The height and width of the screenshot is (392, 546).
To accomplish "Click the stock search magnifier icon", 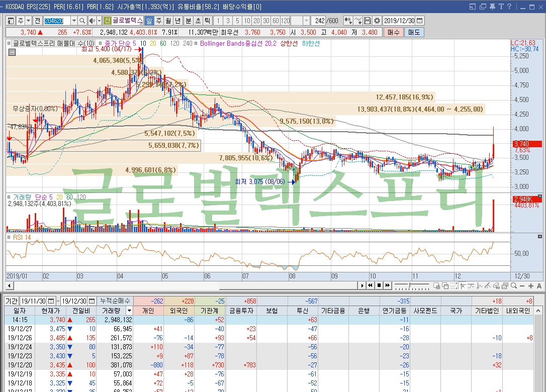I will (x=82, y=21).
